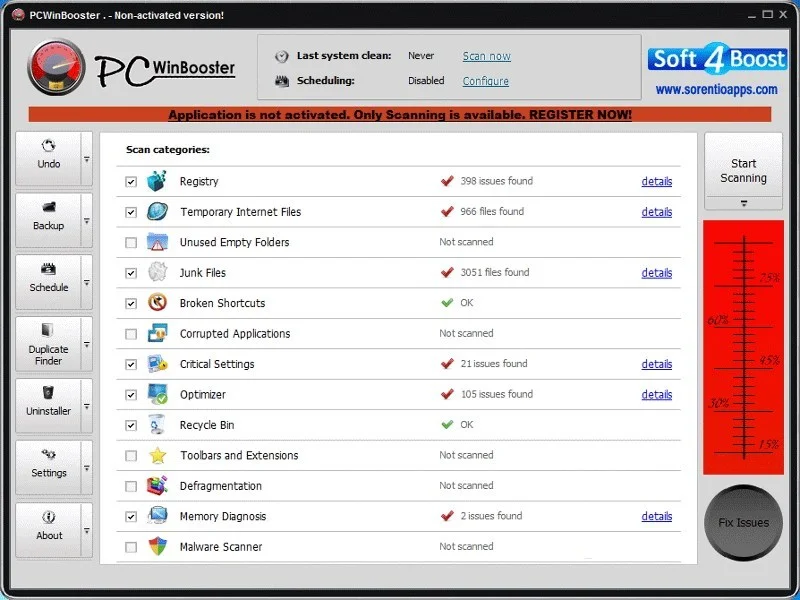Image resolution: width=800 pixels, height=600 pixels.
Task: Click the clock icon beside Last system clean
Action: 282,56
